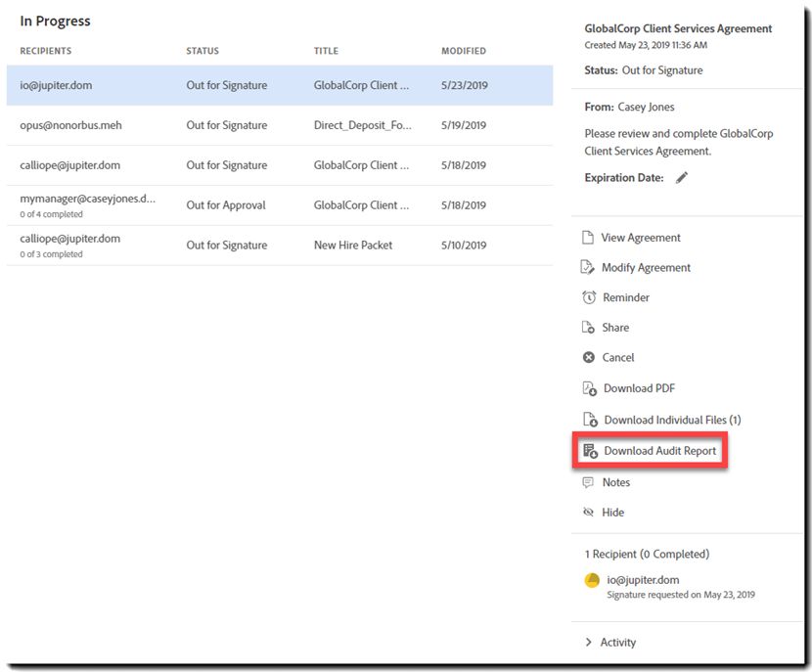Hide the agreement using eye icon
812x672 pixels.
tap(588, 513)
